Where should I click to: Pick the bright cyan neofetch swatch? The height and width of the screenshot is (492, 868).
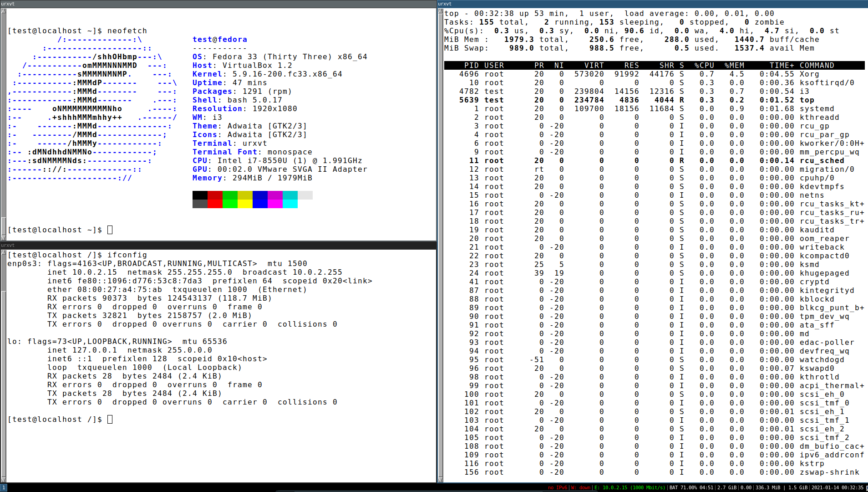[x=290, y=204]
